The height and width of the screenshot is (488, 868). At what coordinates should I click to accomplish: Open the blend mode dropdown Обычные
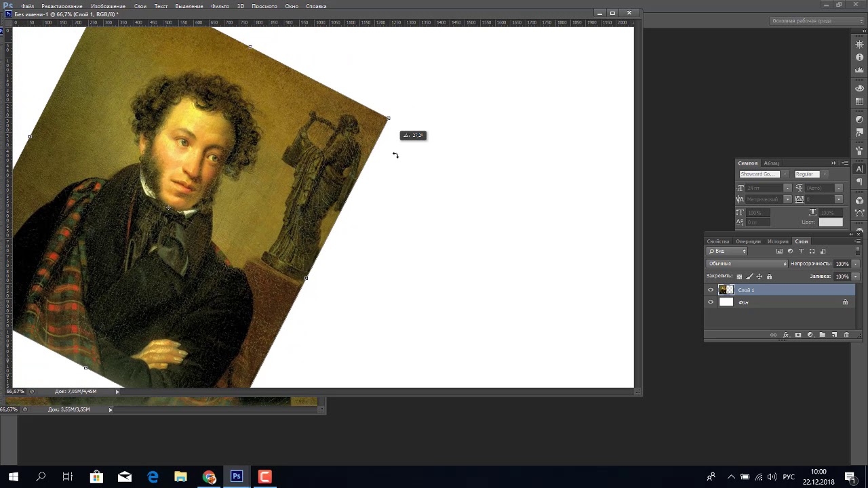click(747, 264)
